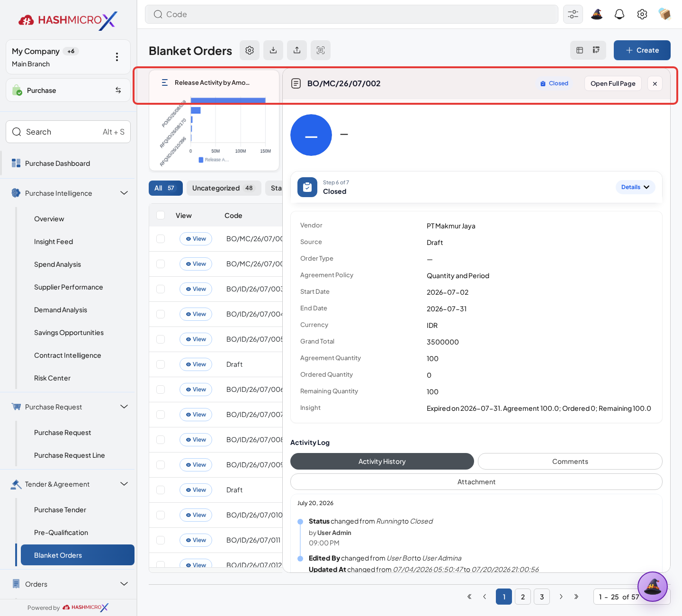
Task: Expand the step Details dropdown
Action: click(x=636, y=187)
